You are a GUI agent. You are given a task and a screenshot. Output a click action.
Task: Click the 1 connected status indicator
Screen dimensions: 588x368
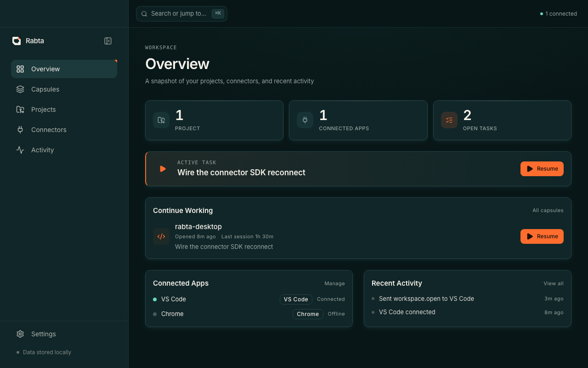[x=559, y=14]
